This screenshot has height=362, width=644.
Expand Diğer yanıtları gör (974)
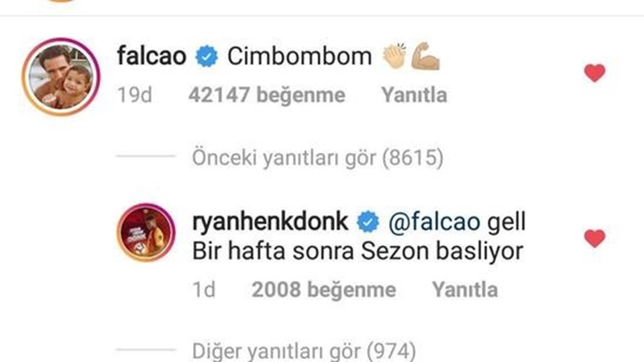tap(304, 351)
